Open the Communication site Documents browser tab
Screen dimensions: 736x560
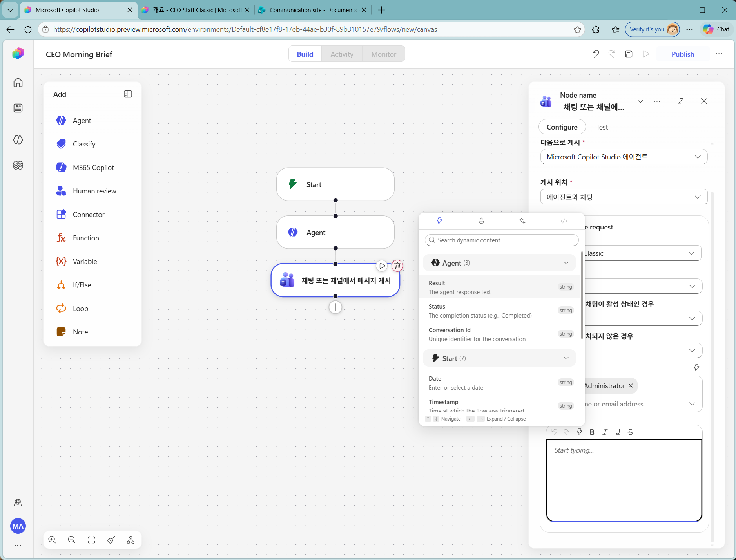(312, 10)
